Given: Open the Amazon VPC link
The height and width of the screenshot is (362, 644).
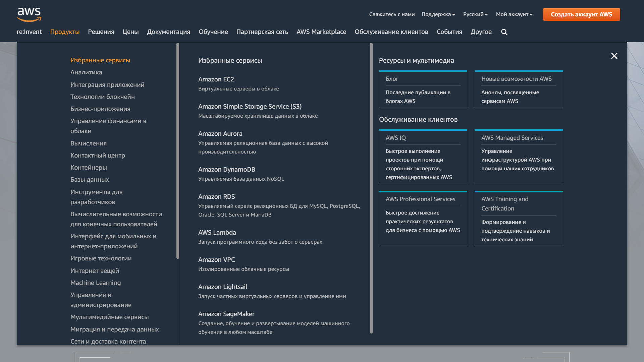Looking at the screenshot, I should pyautogui.click(x=216, y=260).
